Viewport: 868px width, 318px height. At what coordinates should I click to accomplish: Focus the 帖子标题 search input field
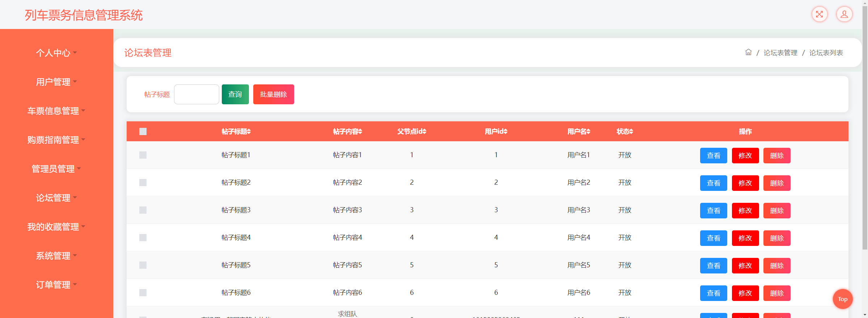(x=196, y=94)
